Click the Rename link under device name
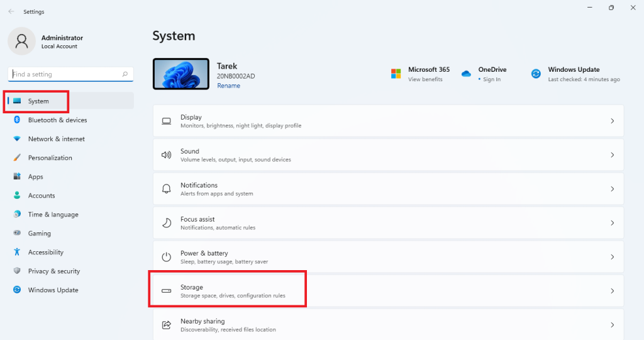Viewport: 644px width, 340px height. pos(228,86)
